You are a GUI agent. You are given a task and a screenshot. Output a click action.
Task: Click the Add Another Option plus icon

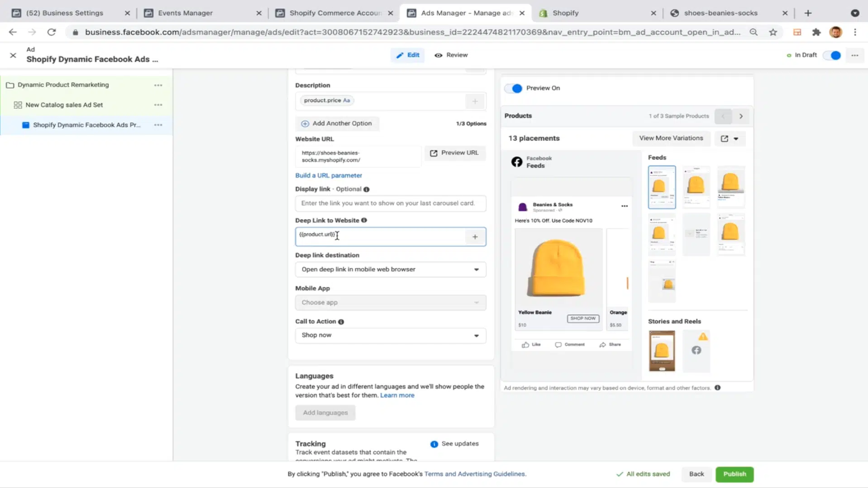point(305,123)
